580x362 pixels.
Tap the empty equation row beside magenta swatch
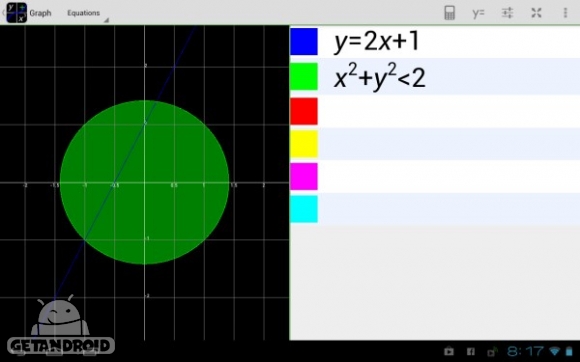pyautogui.click(x=449, y=176)
